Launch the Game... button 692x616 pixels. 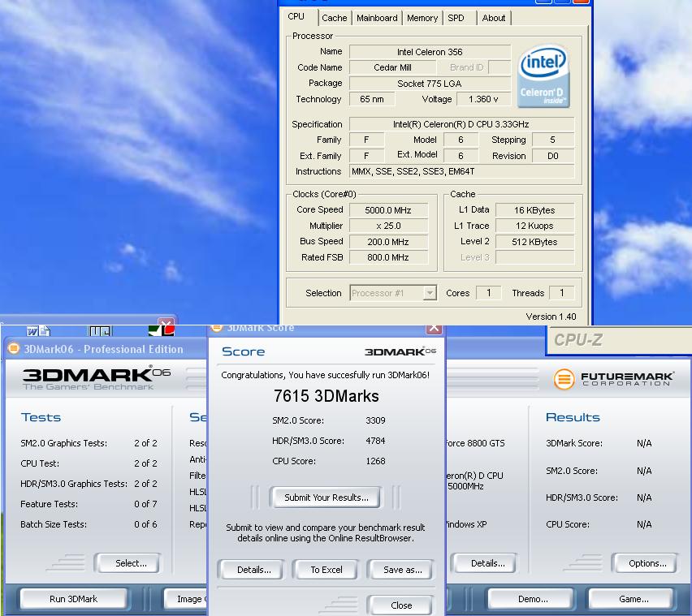click(x=632, y=599)
